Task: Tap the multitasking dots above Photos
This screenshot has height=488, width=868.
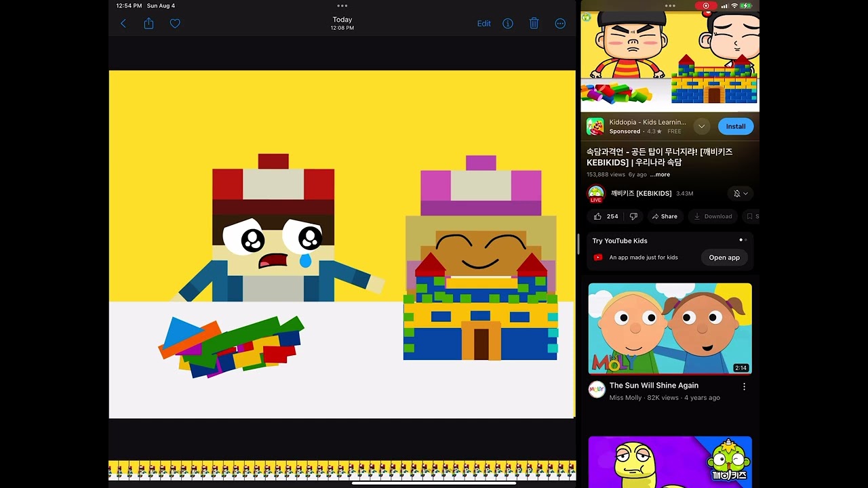Action: (342, 5)
